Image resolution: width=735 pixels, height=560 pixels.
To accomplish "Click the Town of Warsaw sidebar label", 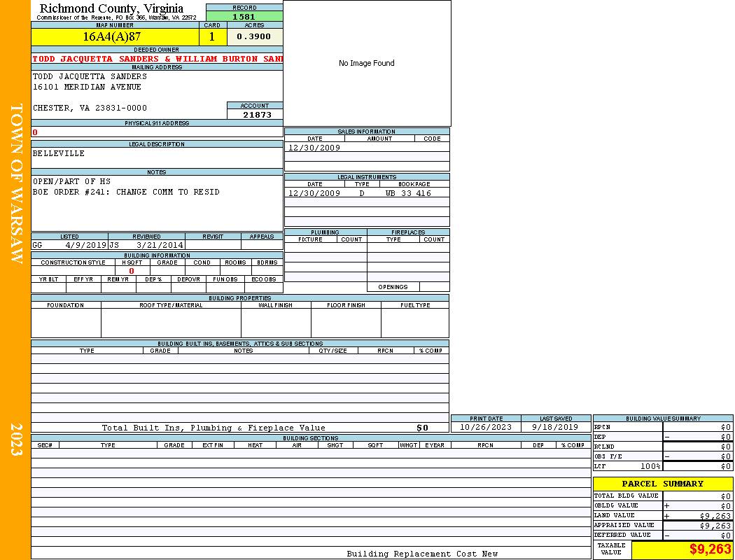I will [x=16, y=183].
